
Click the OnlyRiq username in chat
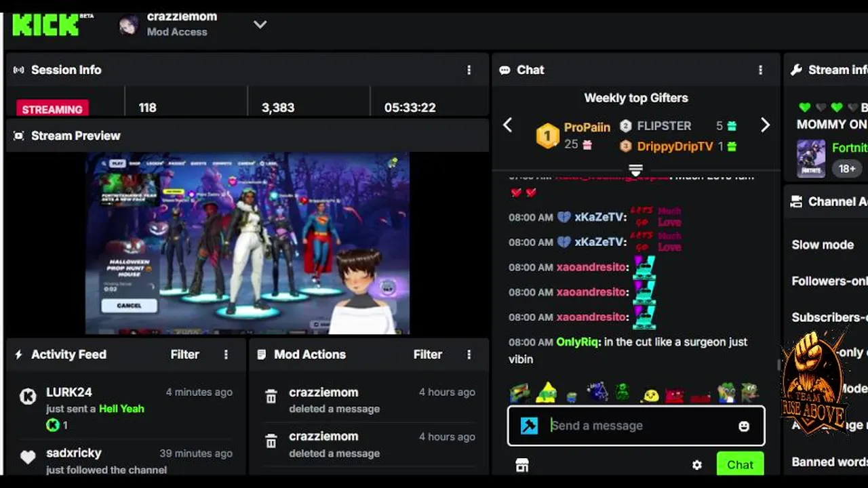click(x=578, y=342)
